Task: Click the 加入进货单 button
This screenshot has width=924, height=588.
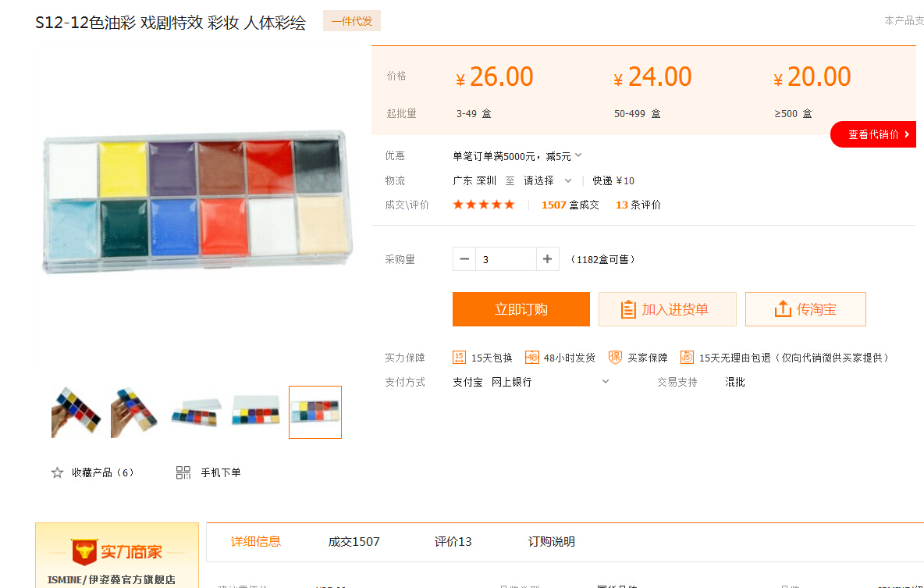Action: coord(667,309)
